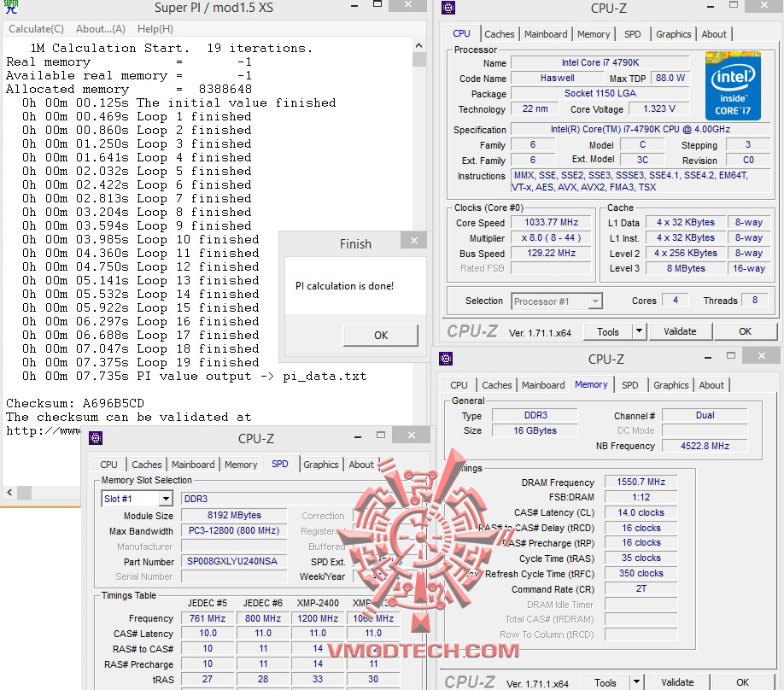
Task: Click the CPU-Z icon in top CPU-Z window title bar
Action: tap(448, 8)
